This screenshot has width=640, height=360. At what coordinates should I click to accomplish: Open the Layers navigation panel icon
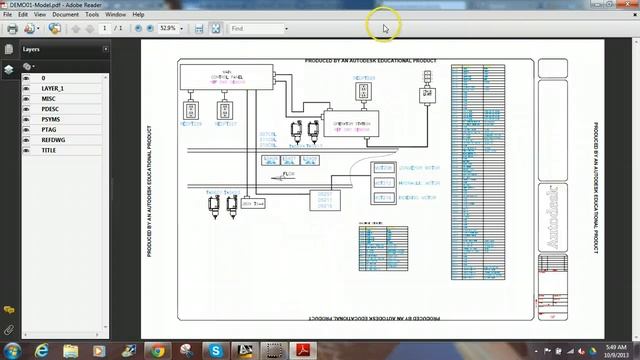9,69
